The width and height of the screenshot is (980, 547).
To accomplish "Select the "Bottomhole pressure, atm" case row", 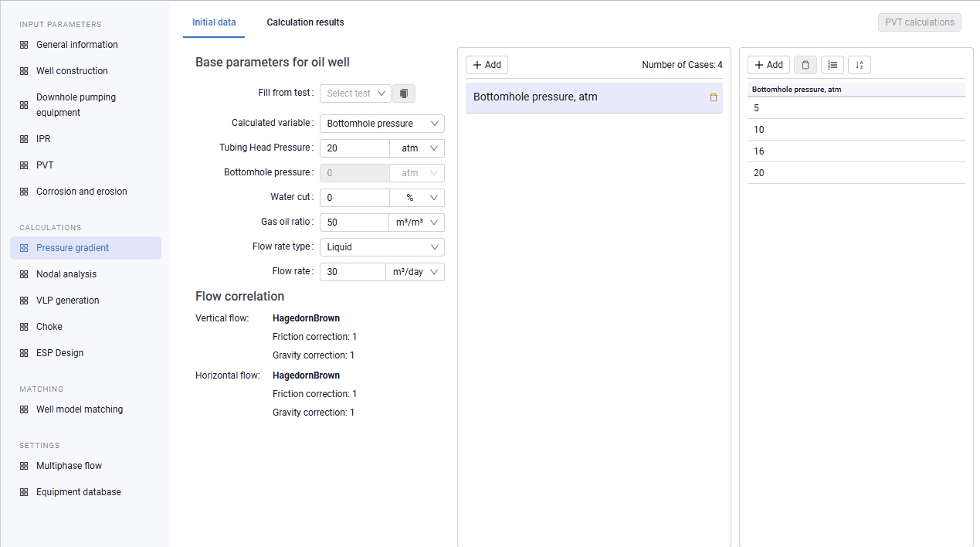I will click(594, 97).
